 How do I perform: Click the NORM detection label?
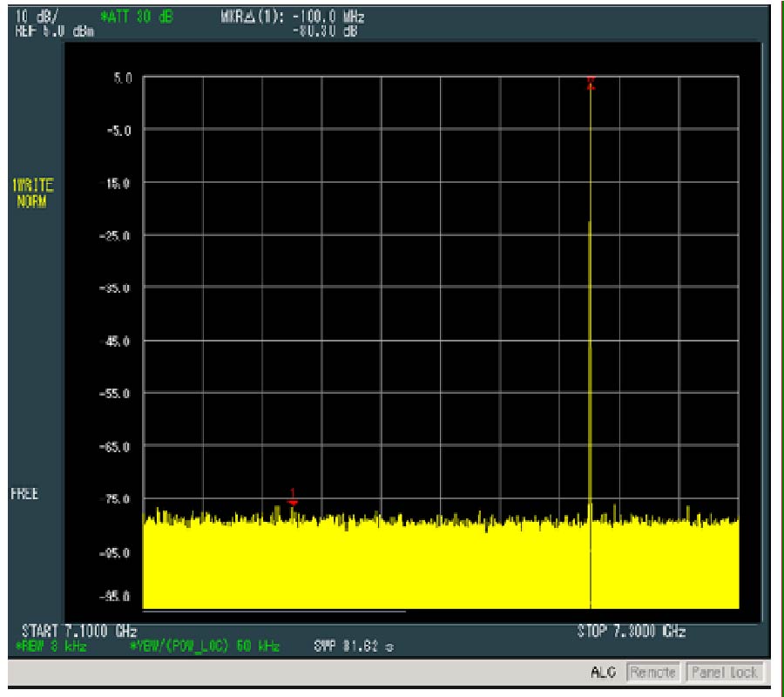(30, 201)
